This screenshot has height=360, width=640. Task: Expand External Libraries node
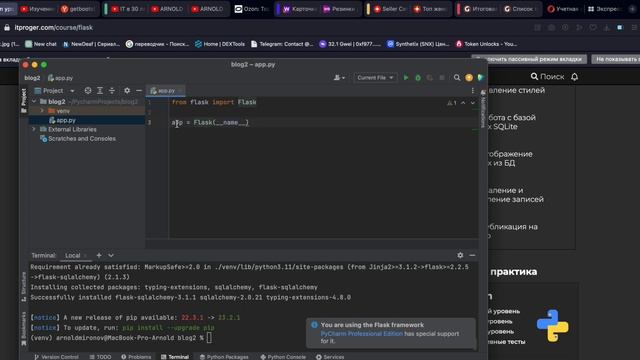coord(34,129)
